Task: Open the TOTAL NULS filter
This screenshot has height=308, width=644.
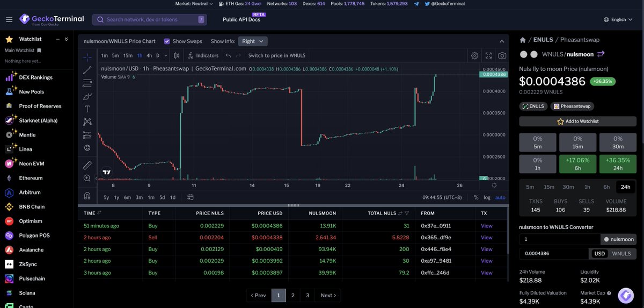Action: click(x=407, y=213)
